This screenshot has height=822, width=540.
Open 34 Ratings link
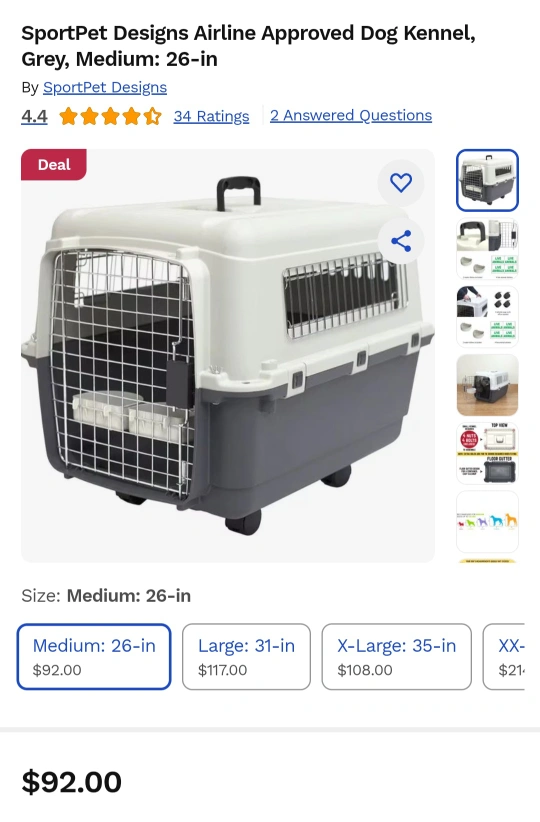tap(211, 116)
